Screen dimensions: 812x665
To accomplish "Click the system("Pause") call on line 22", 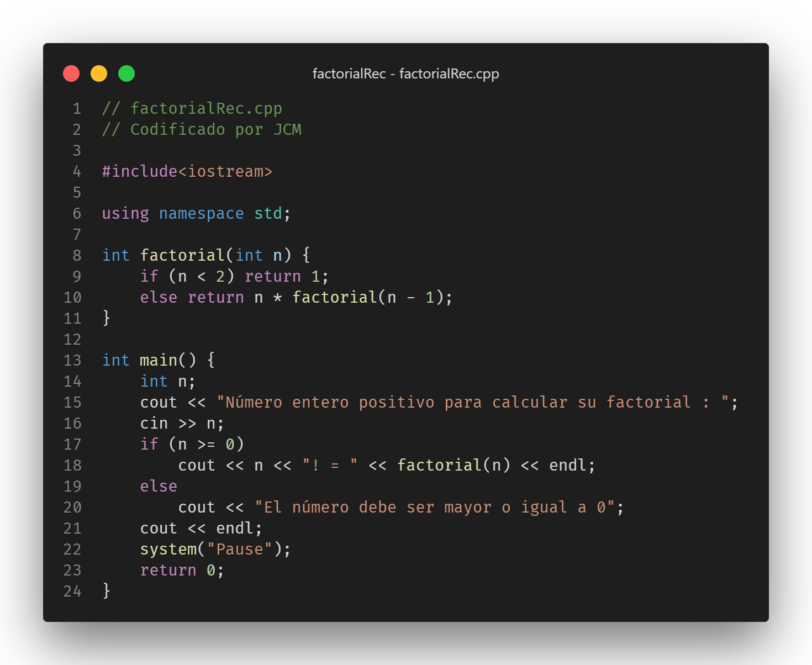I will (x=215, y=549).
